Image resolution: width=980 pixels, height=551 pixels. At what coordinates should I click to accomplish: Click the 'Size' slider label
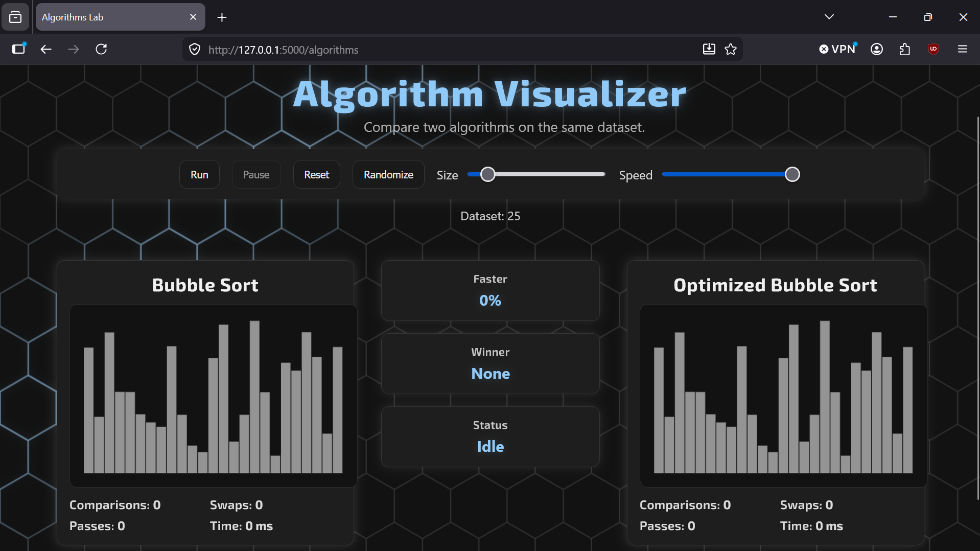click(x=447, y=175)
